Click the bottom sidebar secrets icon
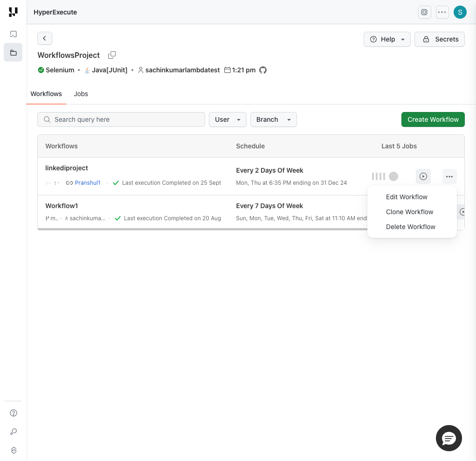Screen dimensions: 476x461 [x=14, y=450]
